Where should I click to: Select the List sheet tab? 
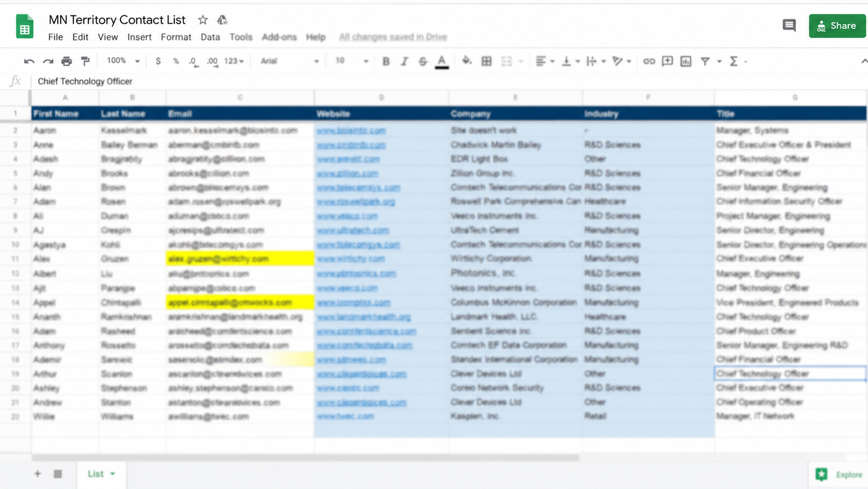pyautogui.click(x=101, y=473)
